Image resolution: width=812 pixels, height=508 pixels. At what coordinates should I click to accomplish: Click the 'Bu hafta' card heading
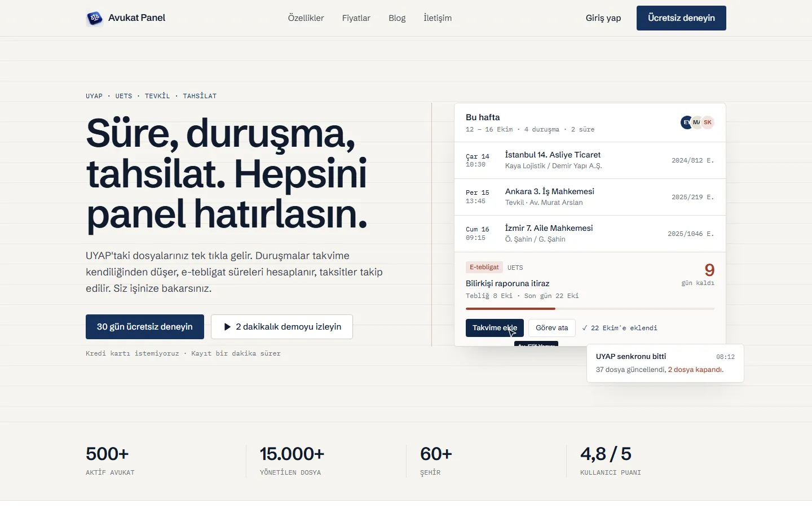(x=483, y=117)
